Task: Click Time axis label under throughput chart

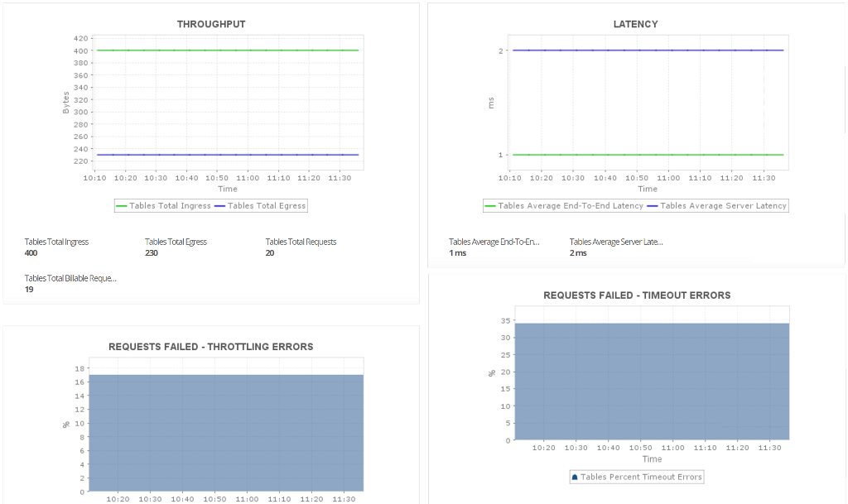Action: 228,189
